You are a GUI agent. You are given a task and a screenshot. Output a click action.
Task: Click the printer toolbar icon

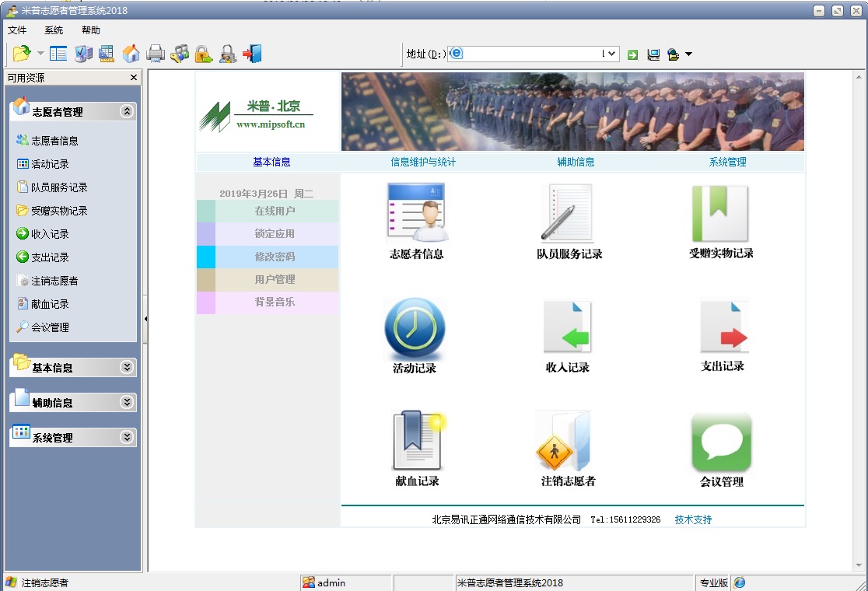(x=156, y=54)
